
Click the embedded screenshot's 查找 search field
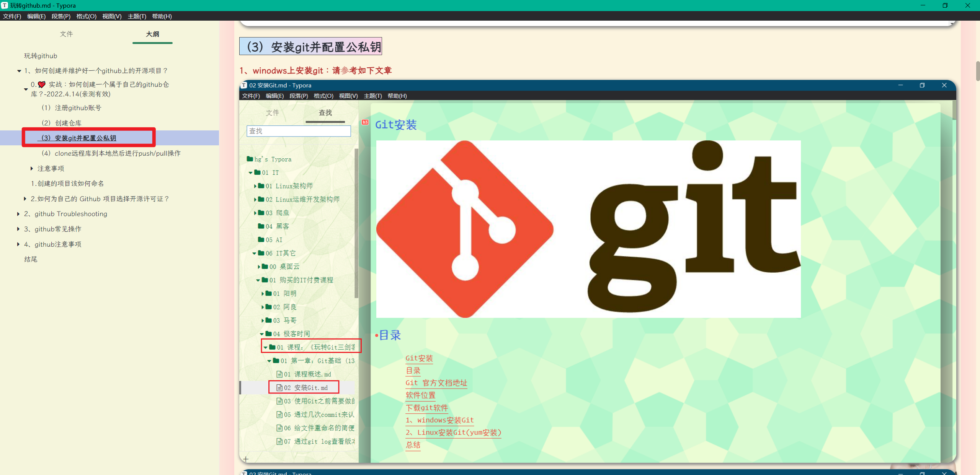click(x=299, y=131)
